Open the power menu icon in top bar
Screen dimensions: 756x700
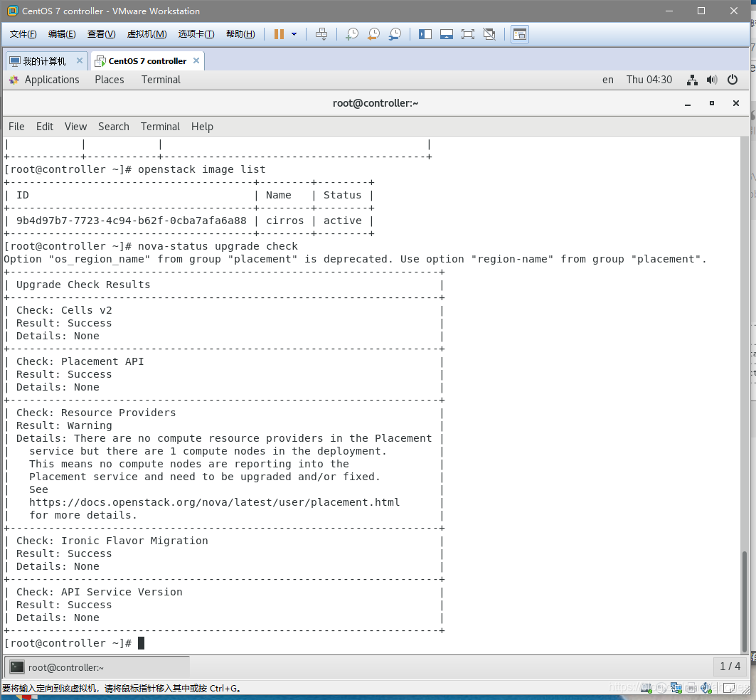click(x=732, y=80)
